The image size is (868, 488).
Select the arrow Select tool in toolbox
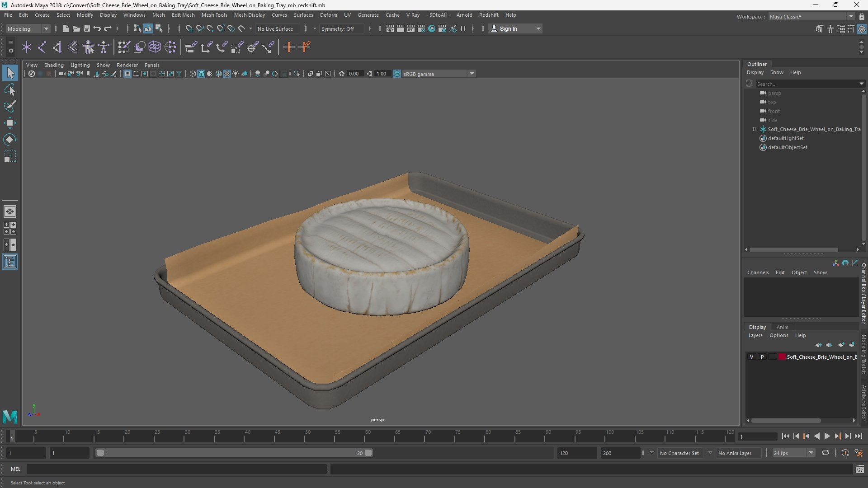(10, 73)
